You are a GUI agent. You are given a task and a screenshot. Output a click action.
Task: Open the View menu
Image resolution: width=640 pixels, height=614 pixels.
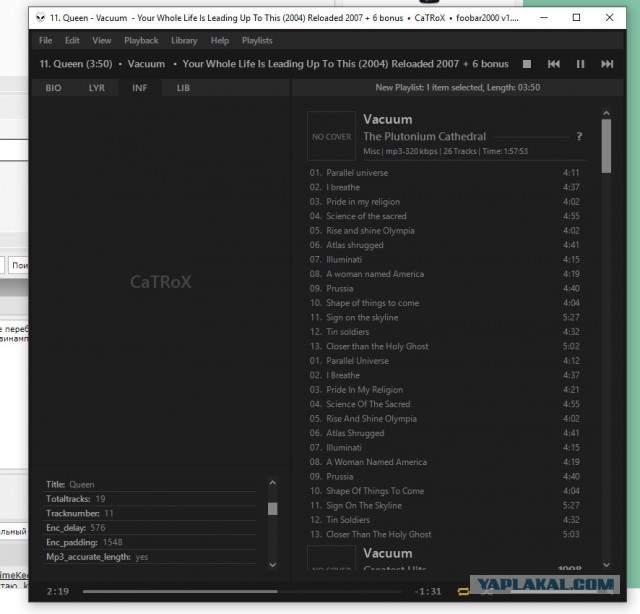(x=102, y=40)
